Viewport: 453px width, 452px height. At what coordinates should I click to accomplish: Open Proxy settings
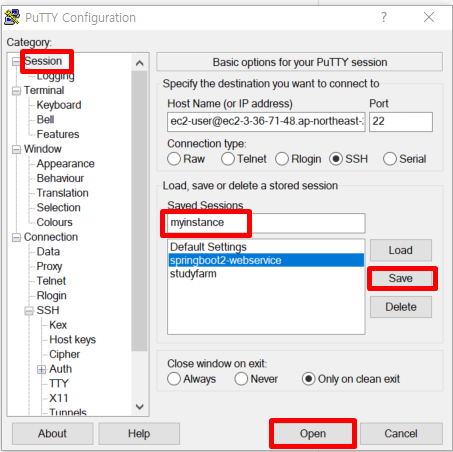tap(49, 266)
